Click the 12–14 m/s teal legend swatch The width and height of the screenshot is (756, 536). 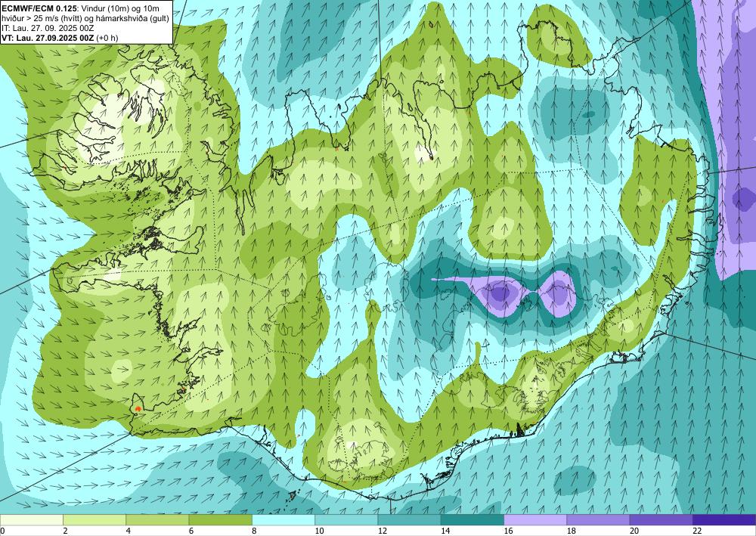click(x=409, y=520)
